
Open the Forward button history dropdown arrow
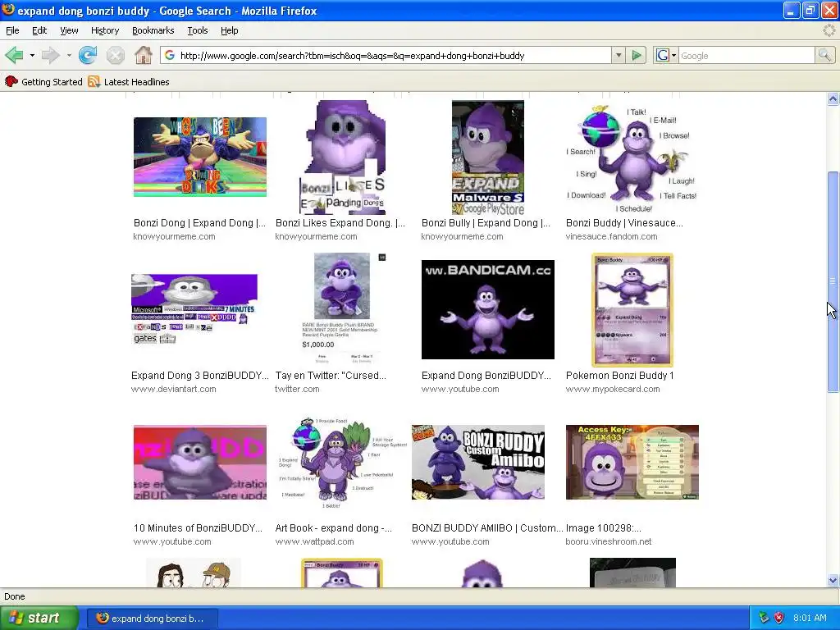[69, 55]
